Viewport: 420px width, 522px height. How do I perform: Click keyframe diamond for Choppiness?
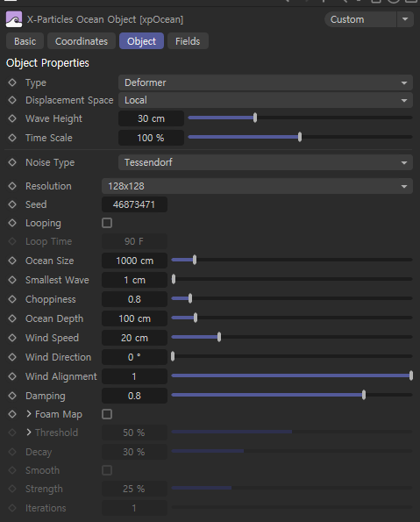12,299
